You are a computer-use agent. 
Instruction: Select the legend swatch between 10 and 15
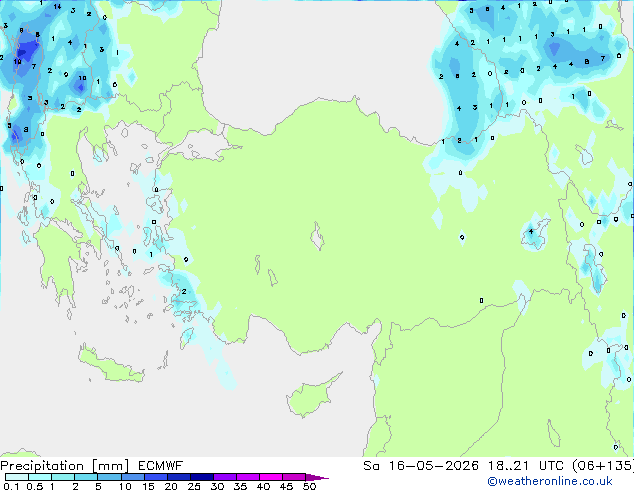132,477
